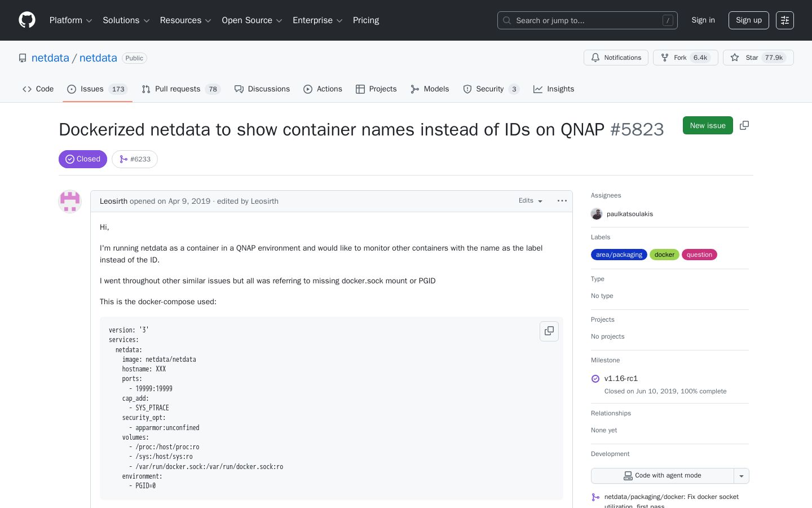Open appearance settings icon in header
Screen dimensions: 812x508
(x=785, y=20)
